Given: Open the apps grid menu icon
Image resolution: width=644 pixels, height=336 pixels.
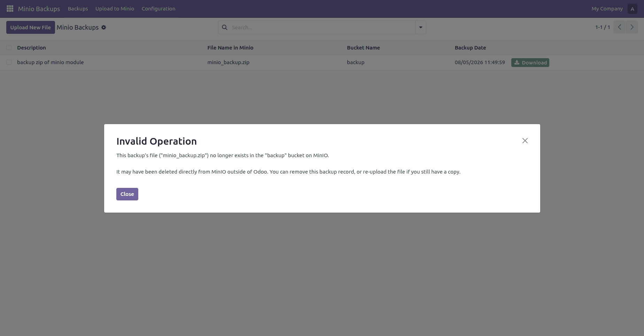Looking at the screenshot, I should pyautogui.click(x=10, y=9).
